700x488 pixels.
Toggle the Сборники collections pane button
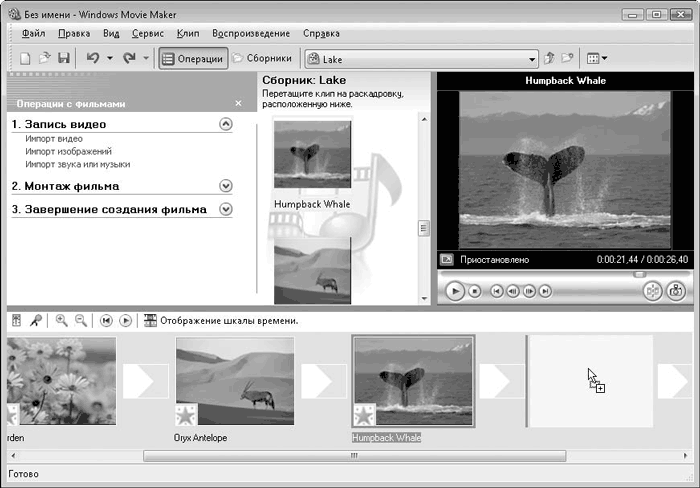262,59
